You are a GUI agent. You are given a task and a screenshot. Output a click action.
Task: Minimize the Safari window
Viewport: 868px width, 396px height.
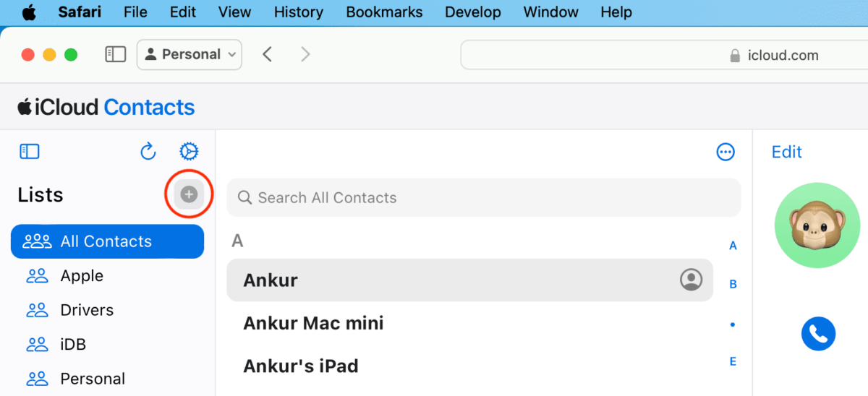point(50,55)
